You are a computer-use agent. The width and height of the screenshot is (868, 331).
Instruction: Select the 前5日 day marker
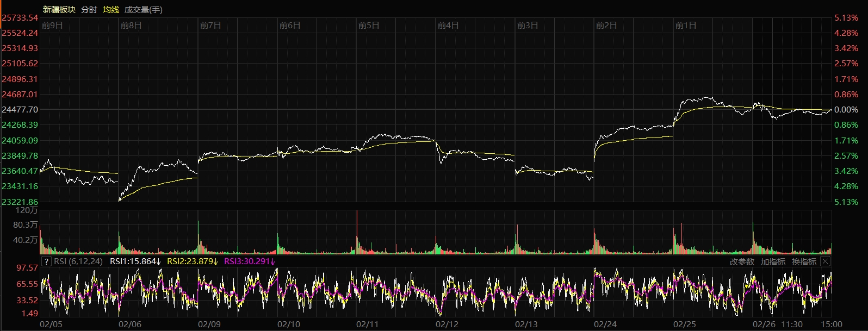(x=369, y=26)
